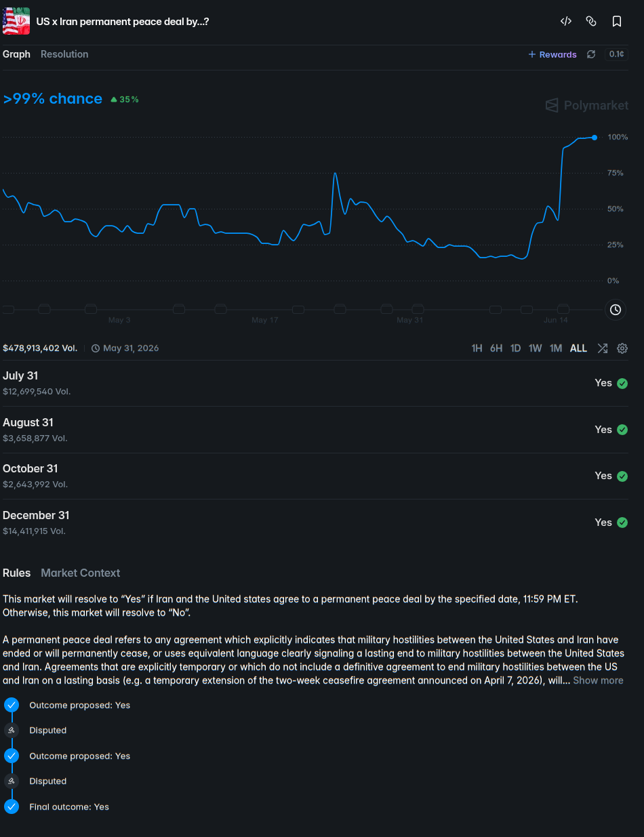The image size is (644, 837).
Task: Expand the July 31 market row
Action: click(315, 383)
